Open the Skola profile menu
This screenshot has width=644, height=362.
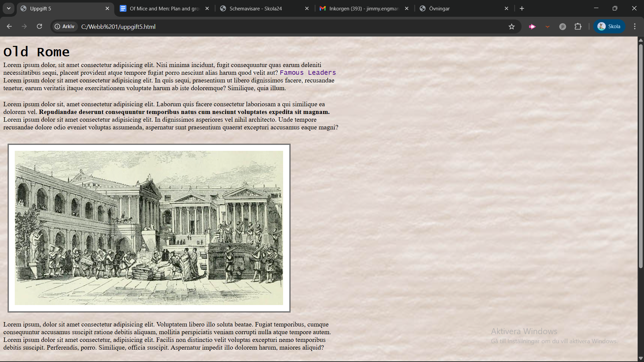[x=609, y=26]
